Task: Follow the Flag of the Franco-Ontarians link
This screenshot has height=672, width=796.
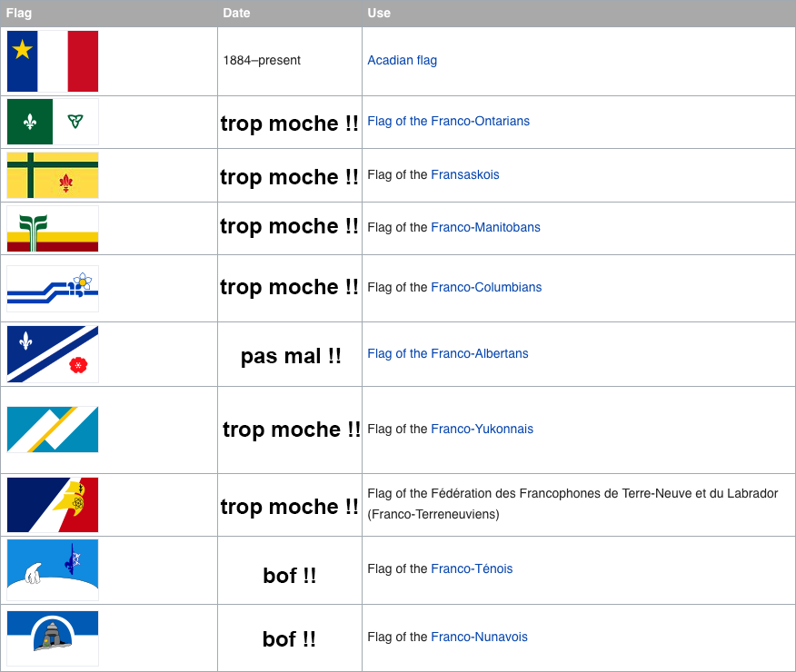Action: click(448, 121)
